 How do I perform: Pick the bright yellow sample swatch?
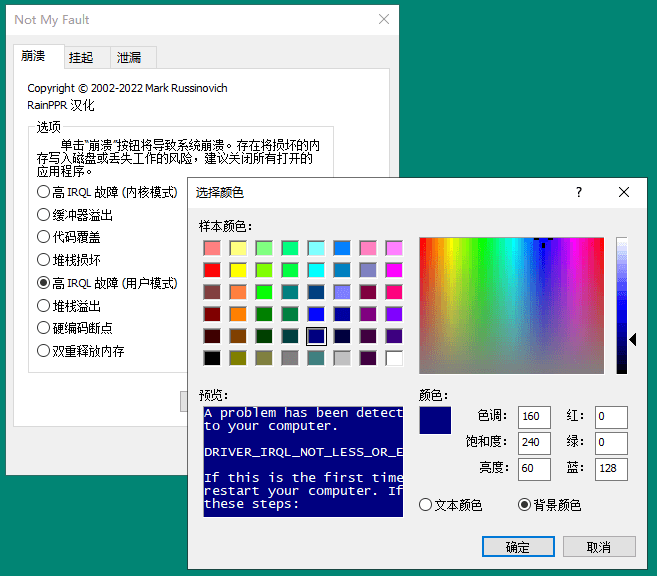[237, 269]
